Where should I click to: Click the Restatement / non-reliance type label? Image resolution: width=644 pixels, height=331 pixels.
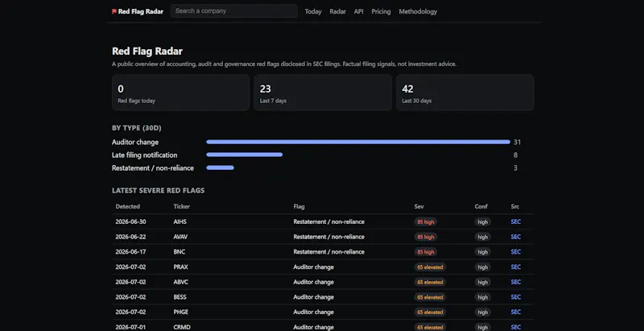pyautogui.click(x=153, y=168)
